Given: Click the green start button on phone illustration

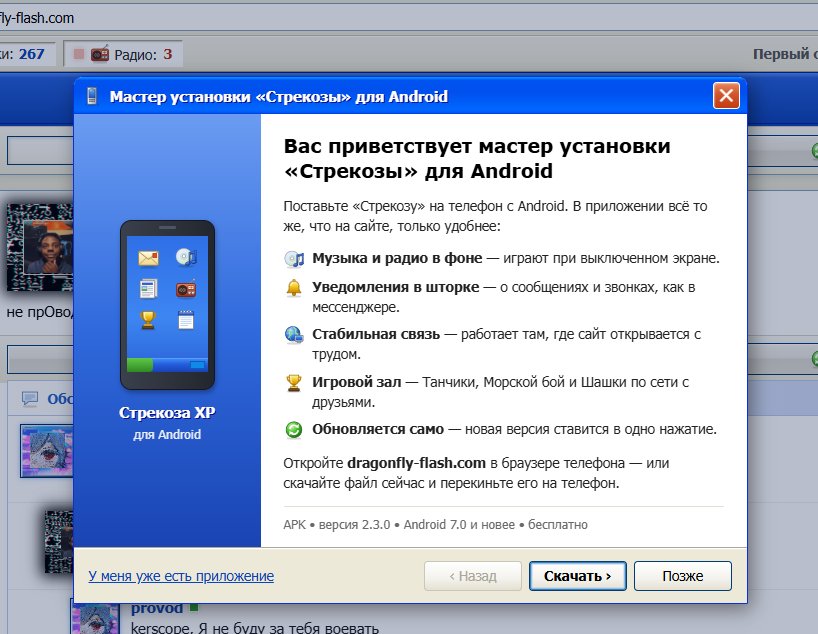Looking at the screenshot, I should 140,365.
